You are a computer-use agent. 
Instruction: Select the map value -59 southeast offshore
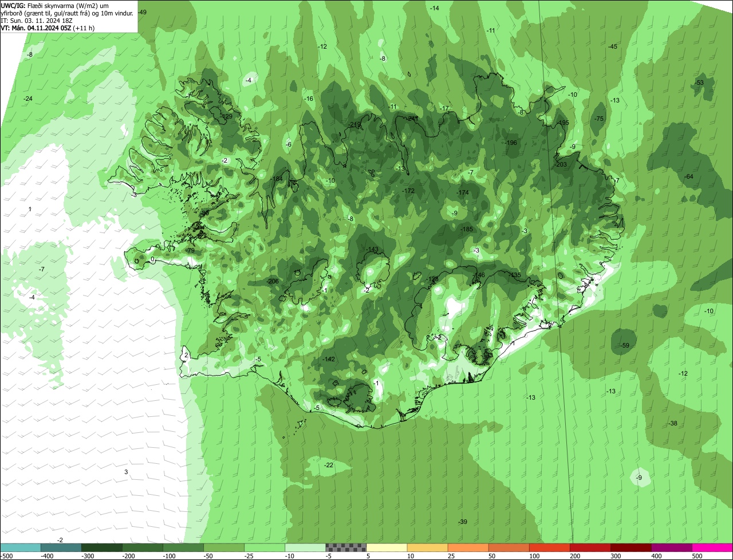coord(625,345)
